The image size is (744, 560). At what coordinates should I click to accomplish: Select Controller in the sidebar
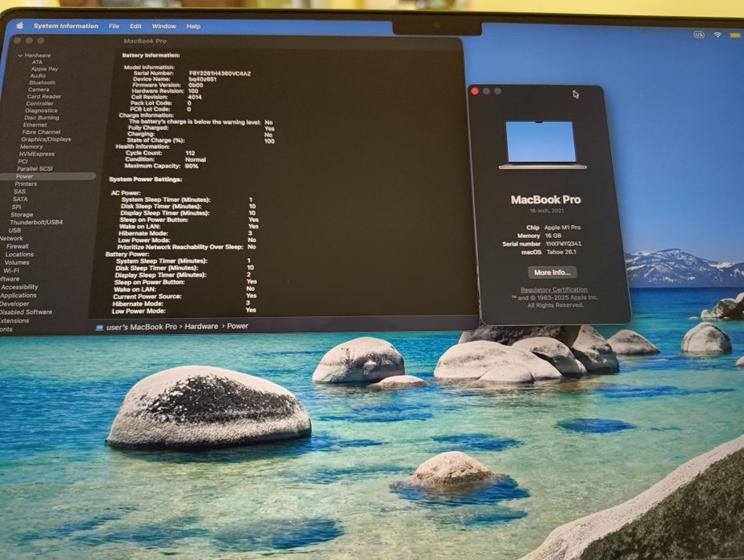tap(40, 103)
